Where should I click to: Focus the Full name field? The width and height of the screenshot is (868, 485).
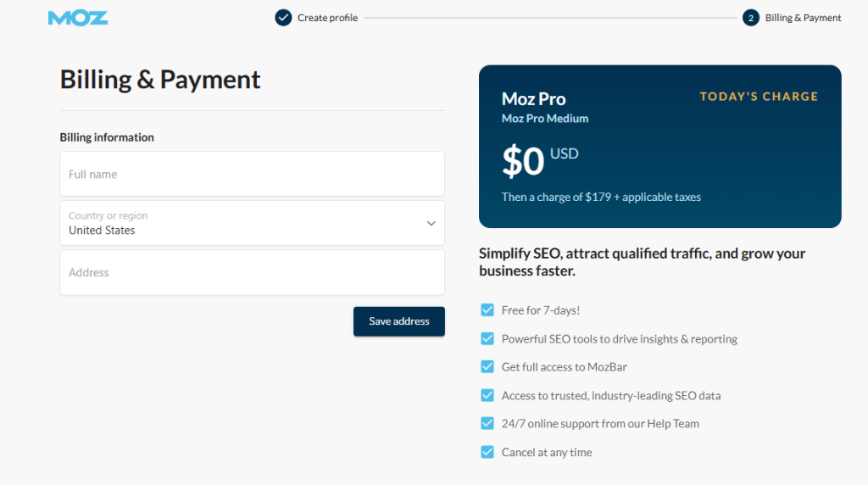point(252,174)
